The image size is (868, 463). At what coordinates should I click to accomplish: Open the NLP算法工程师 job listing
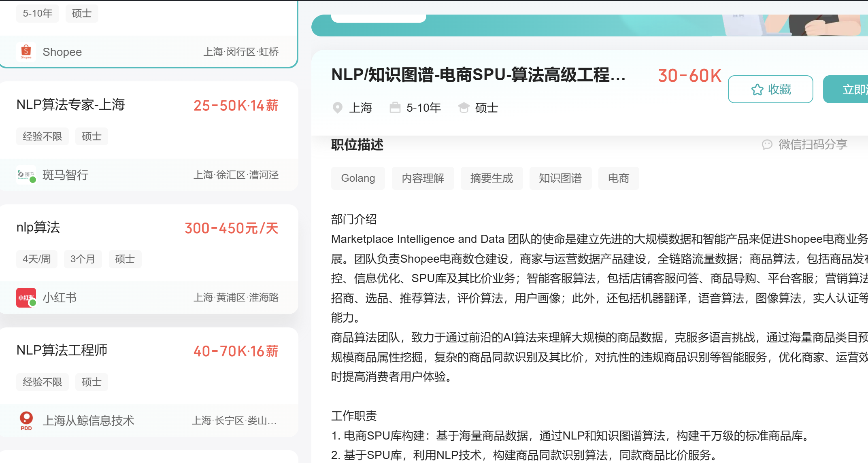(62, 350)
